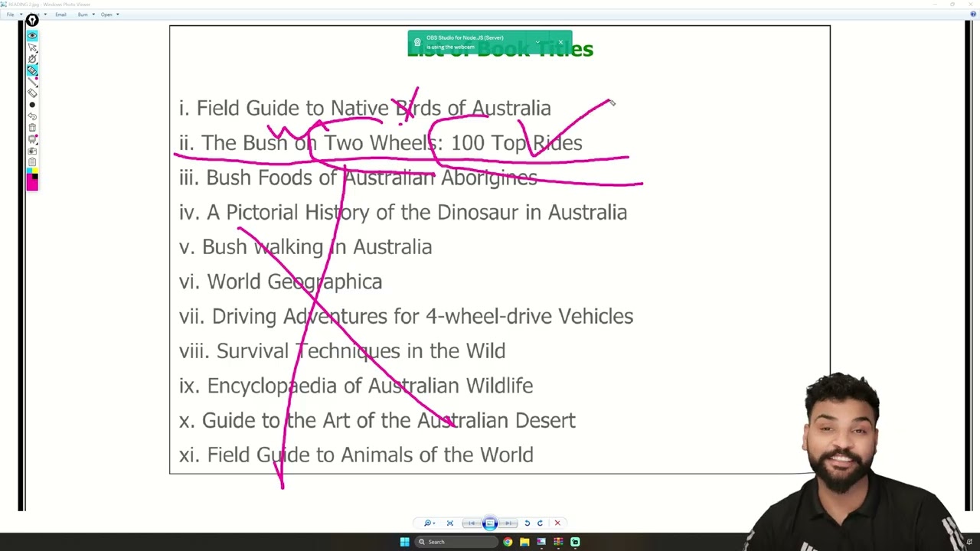Viewport: 980px width, 551px height.
Task: Switch to Photo Viewer taskbar icon
Action: point(541,542)
